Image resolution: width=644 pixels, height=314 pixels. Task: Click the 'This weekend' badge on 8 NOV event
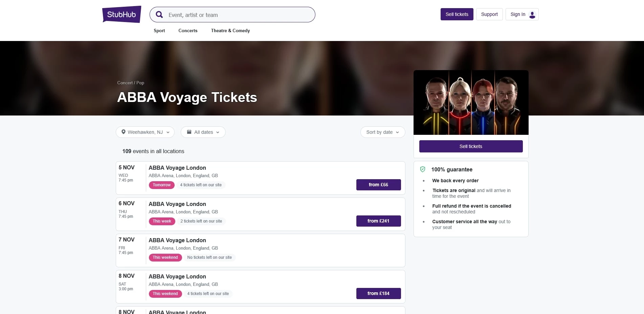[x=165, y=293]
